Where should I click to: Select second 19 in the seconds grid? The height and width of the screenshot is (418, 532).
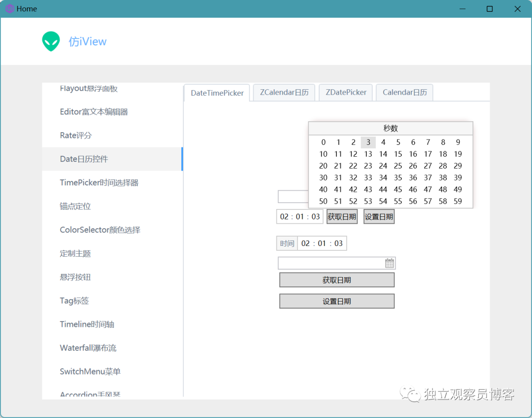pyautogui.click(x=458, y=154)
